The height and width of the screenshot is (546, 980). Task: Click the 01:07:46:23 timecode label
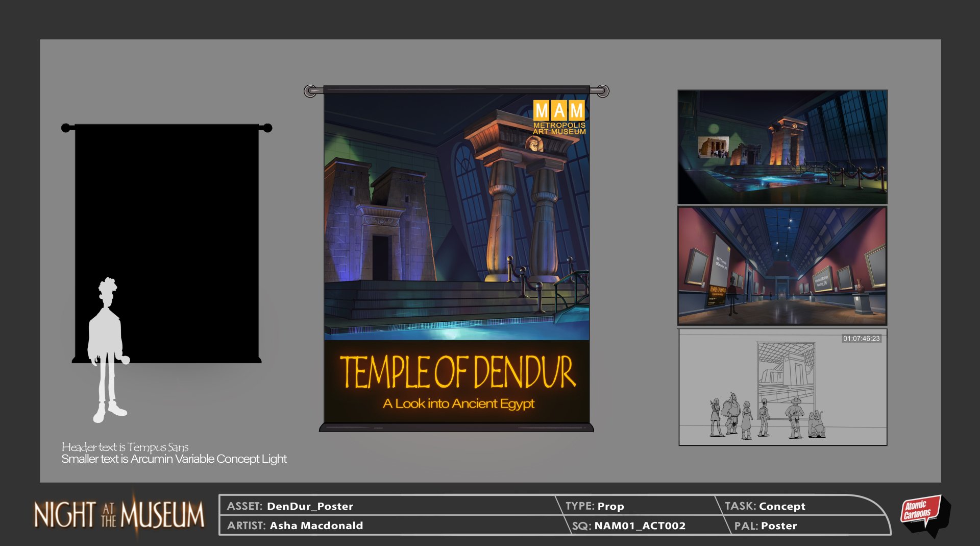coord(861,339)
